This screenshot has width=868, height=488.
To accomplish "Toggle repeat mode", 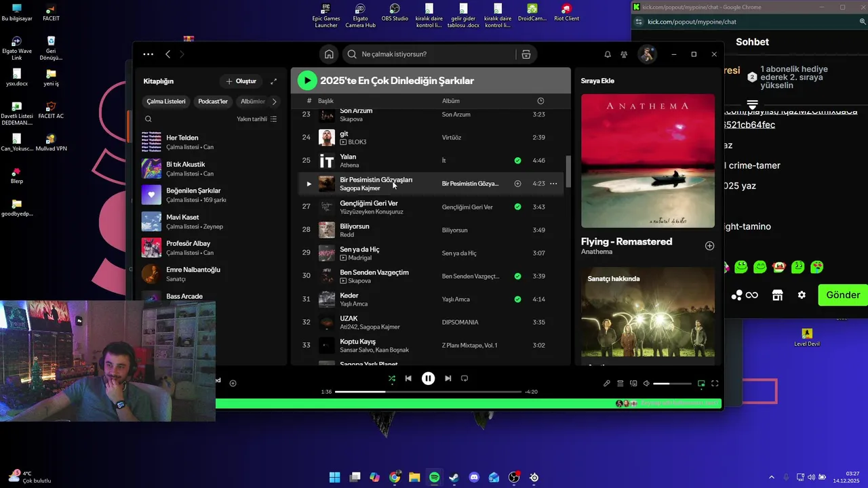I will [465, 378].
